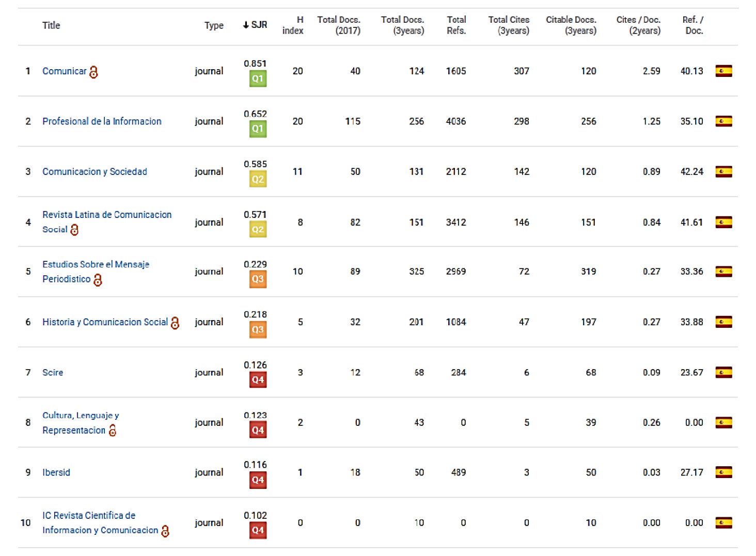
Task: Click the Cites / Doc. (2years) header
Action: point(638,25)
